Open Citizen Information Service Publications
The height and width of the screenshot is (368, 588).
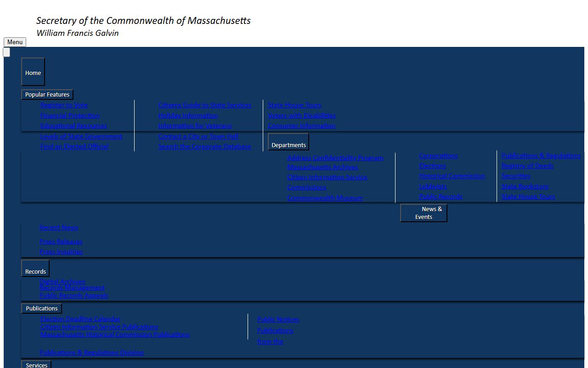click(99, 327)
